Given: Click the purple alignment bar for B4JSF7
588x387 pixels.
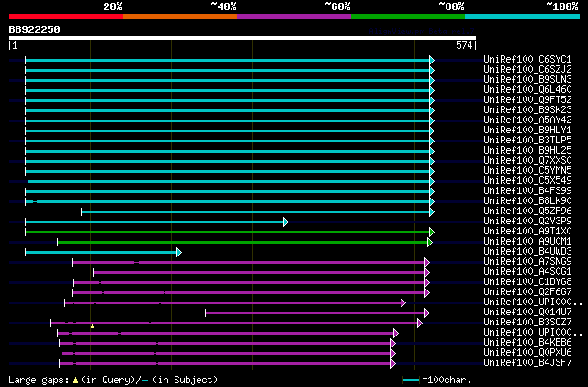Looking at the screenshot, I should pos(227,364).
